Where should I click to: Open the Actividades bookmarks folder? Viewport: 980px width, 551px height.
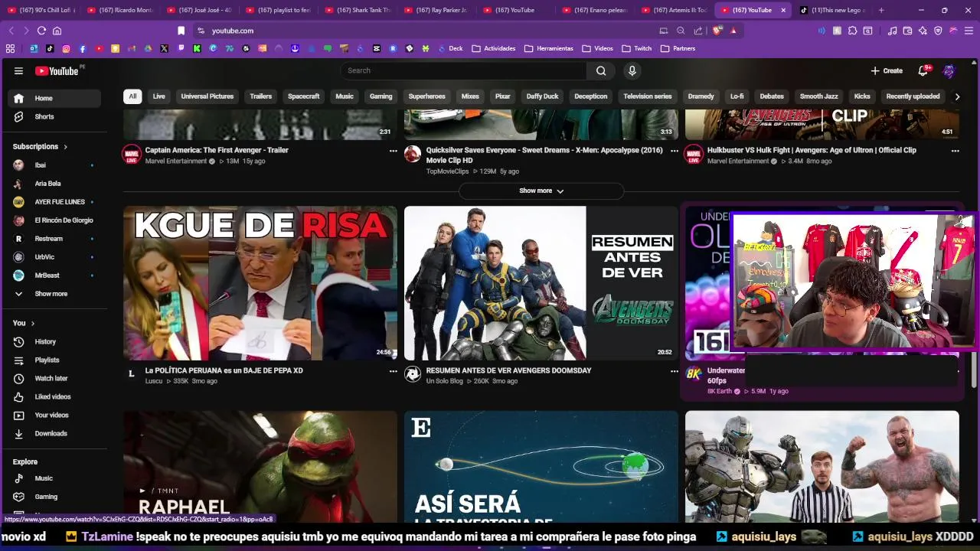point(493,48)
